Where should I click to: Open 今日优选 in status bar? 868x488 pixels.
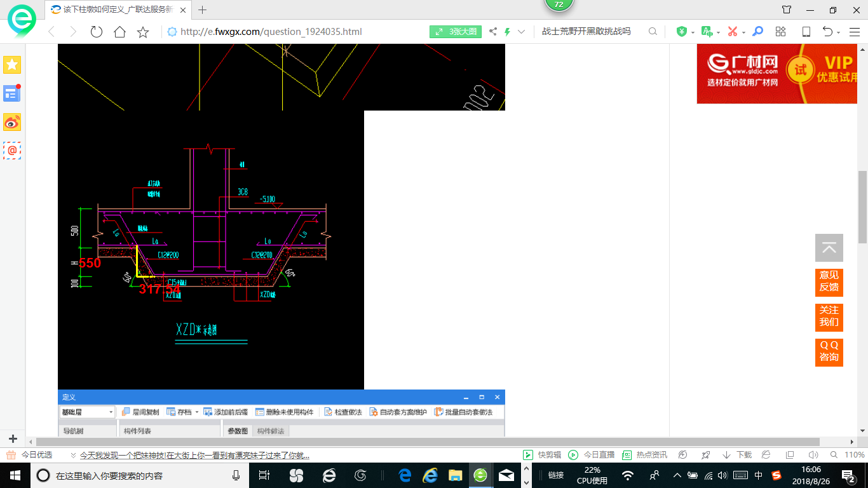click(x=30, y=455)
